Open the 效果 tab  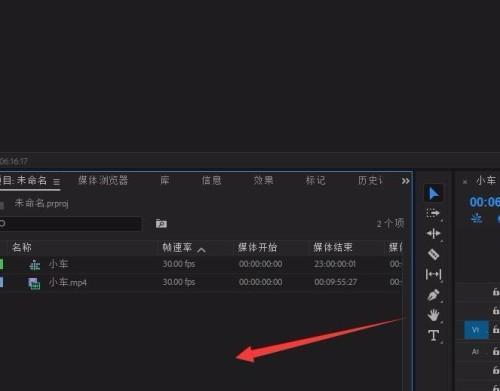(263, 180)
